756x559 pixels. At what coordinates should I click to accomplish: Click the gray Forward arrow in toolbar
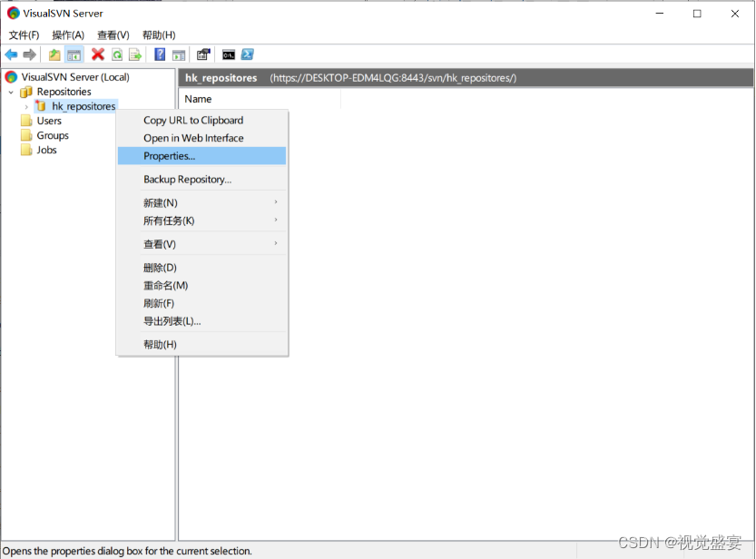(29, 55)
